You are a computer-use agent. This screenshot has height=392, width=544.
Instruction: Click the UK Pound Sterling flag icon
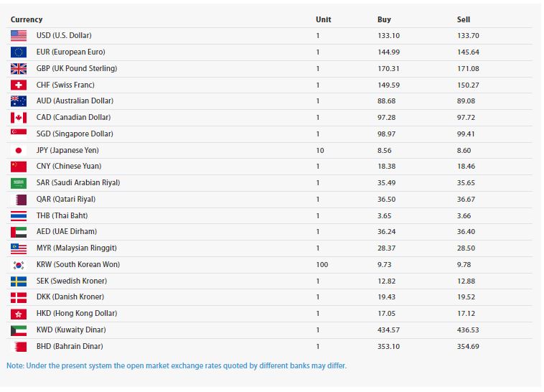point(19,68)
